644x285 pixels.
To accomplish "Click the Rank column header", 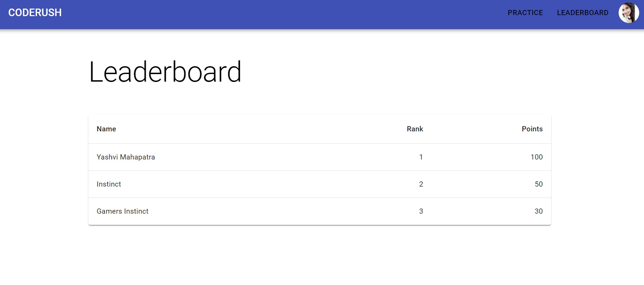I will click(x=415, y=129).
